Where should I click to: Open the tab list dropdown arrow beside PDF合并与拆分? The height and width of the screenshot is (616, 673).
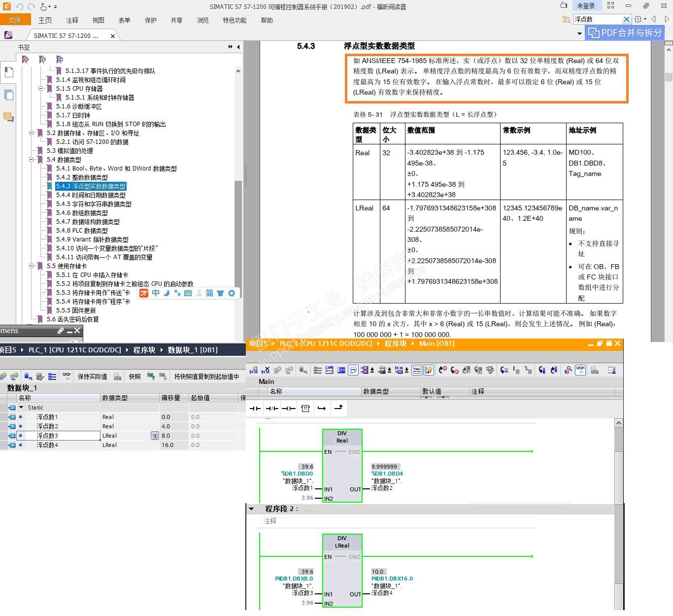pos(579,34)
